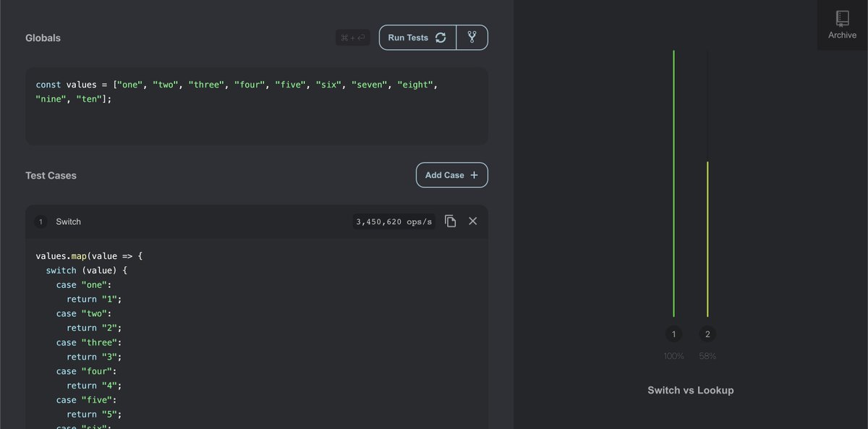Click the chart label number 2
This screenshot has width=868, height=429.
coord(707,334)
